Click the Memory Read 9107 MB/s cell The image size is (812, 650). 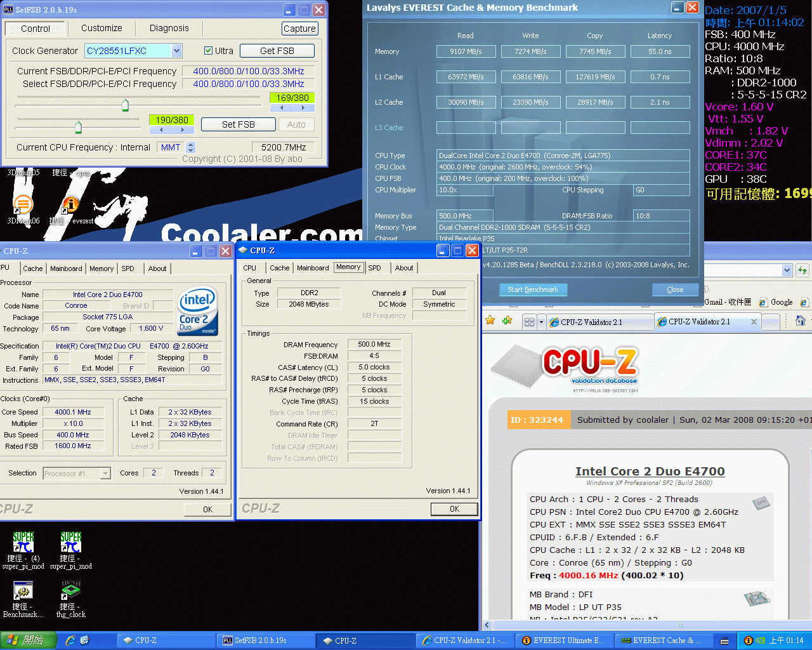point(466,51)
